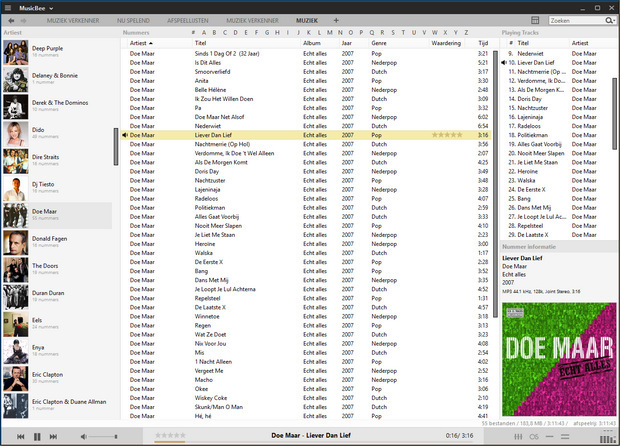Screen dimensions: 620x446
Task: Click the Dido artist picture
Action: pyautogui.click(x=16, y=134)
